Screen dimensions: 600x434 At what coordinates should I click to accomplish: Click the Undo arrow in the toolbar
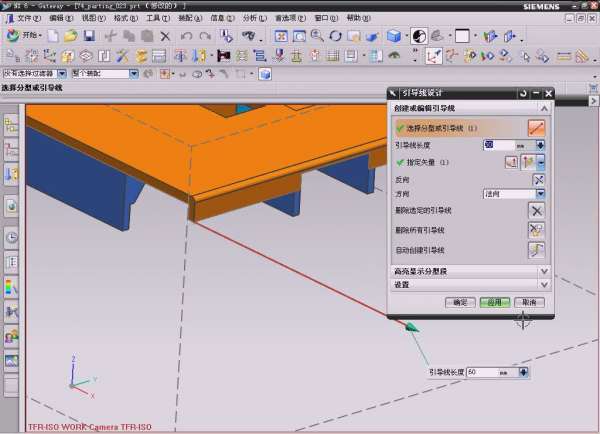[188, 36]
